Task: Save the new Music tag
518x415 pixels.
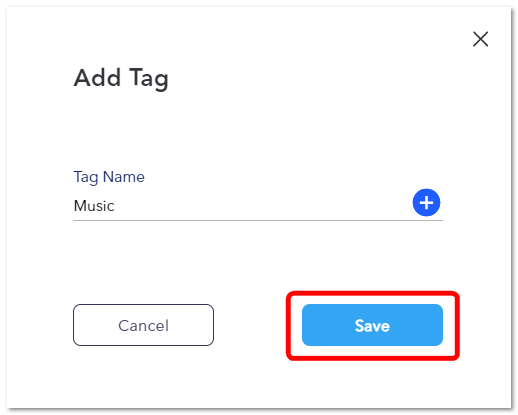Action: click(x=372, y=325)
